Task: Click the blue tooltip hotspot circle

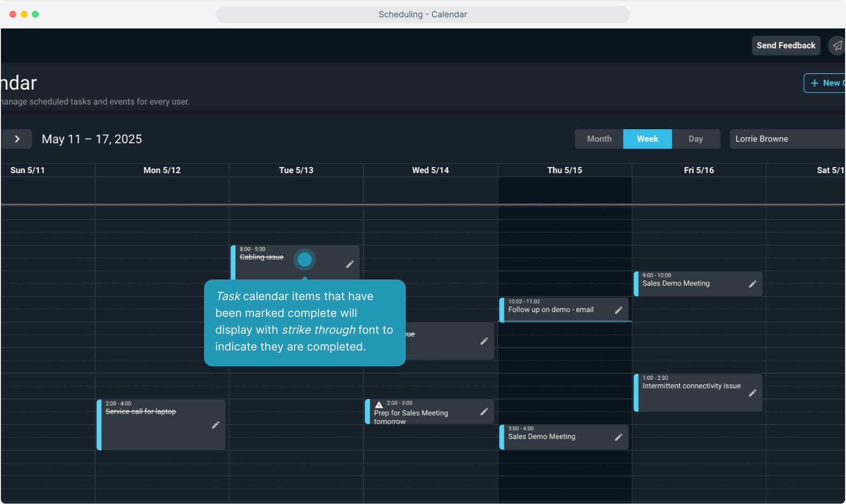Action: click(x=304, y=259)
